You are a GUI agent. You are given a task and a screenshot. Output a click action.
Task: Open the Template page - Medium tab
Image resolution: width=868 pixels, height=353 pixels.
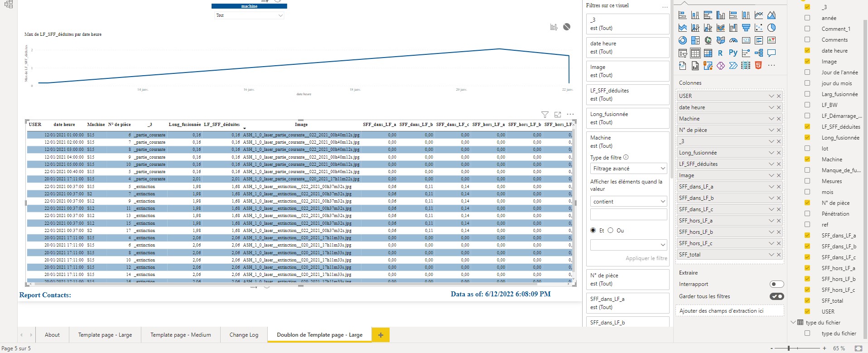(181, 335)
